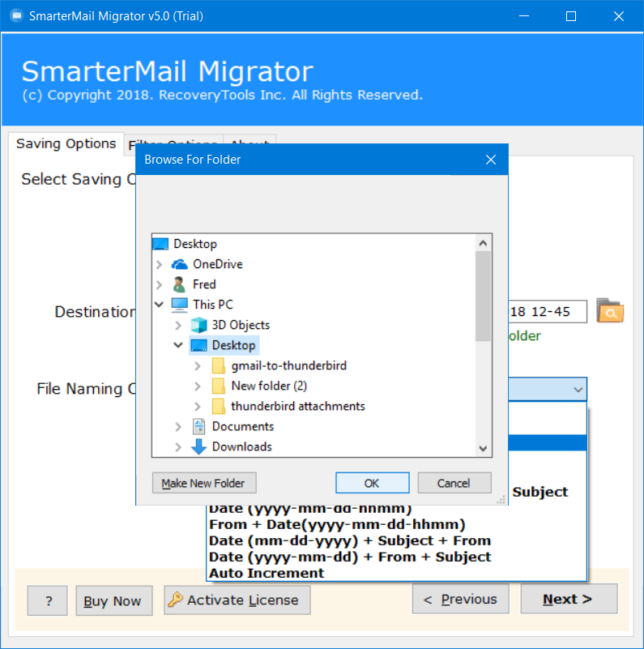This screenshot has height=649, width=644.
Task: Click Make New Folder button
Action: tap(204, 483)
